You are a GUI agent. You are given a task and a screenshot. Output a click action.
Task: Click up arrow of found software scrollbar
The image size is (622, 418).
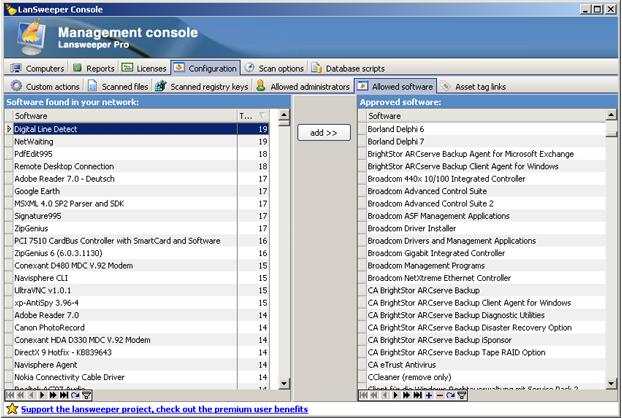284,115
